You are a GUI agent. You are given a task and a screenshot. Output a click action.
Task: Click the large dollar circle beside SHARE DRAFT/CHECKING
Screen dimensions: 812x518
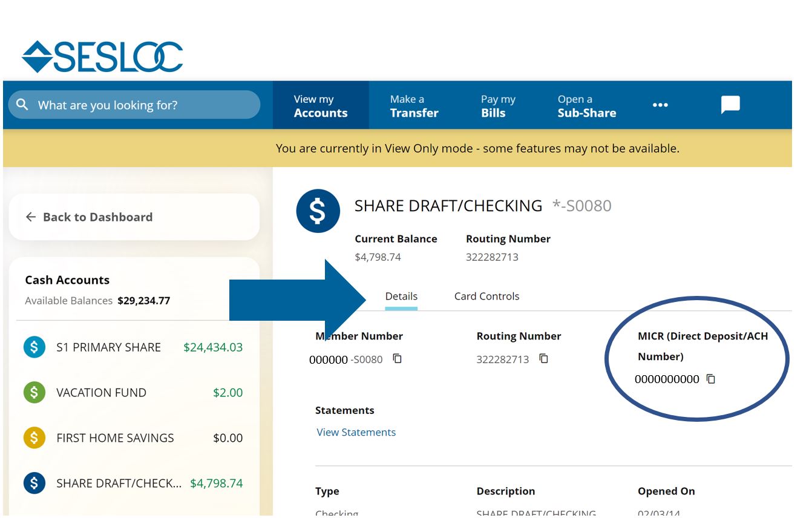tap(317, 212)
